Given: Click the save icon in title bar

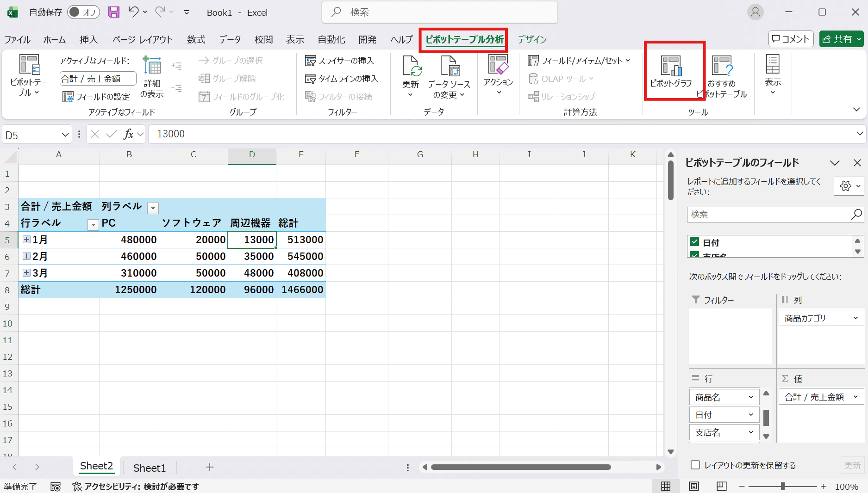Looking at the screenshot, I should point(114,12).
